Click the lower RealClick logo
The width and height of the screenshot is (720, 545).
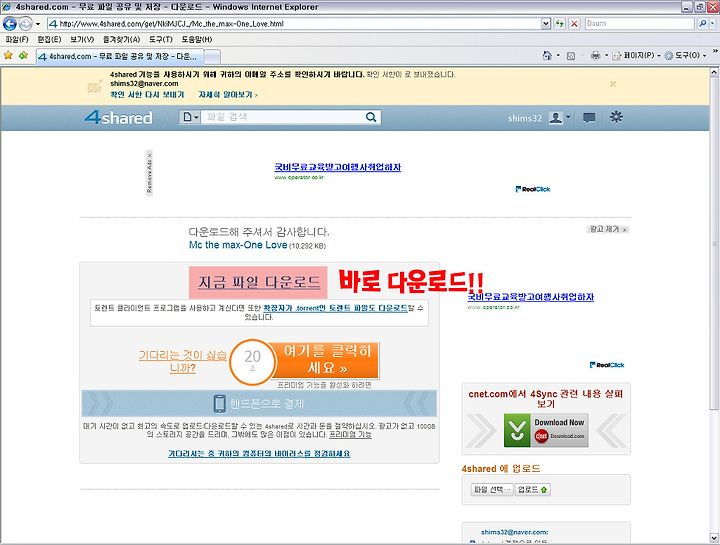click(x=607, y=365)
